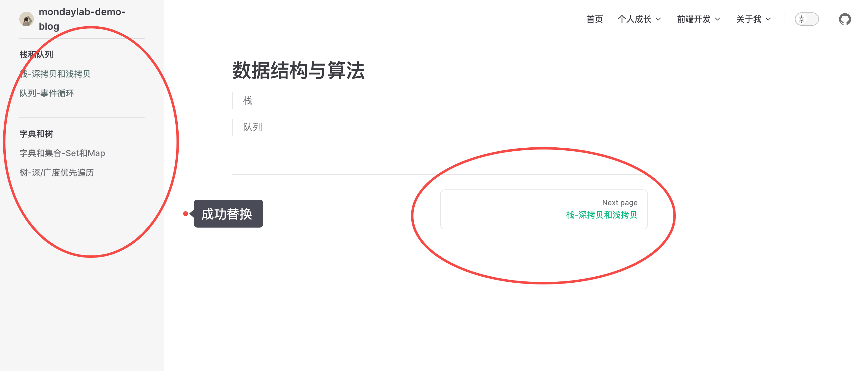This screenshot has width=868, height=371.
Task: Open sidebar link 字典和集合-Set和Map
Action: tap(62, 153)
